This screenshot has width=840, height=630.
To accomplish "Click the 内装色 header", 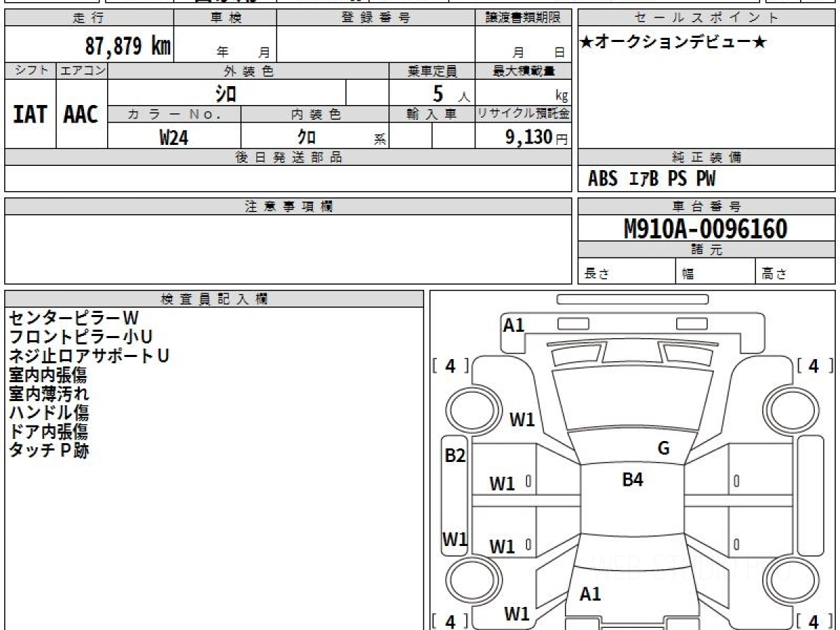I will pos(315,115).
